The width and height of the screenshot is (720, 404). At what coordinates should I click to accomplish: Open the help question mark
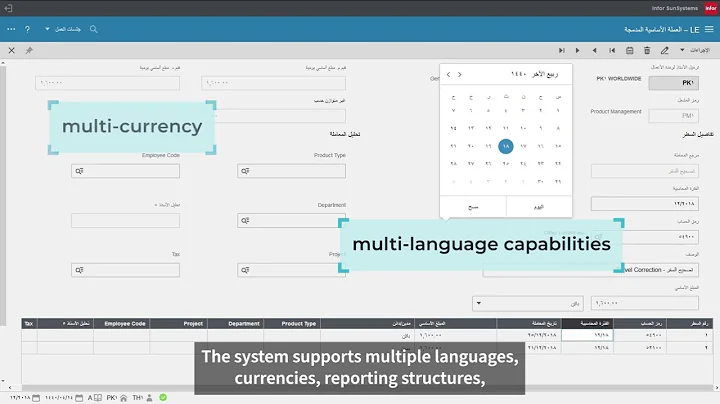tap(28, 29)
